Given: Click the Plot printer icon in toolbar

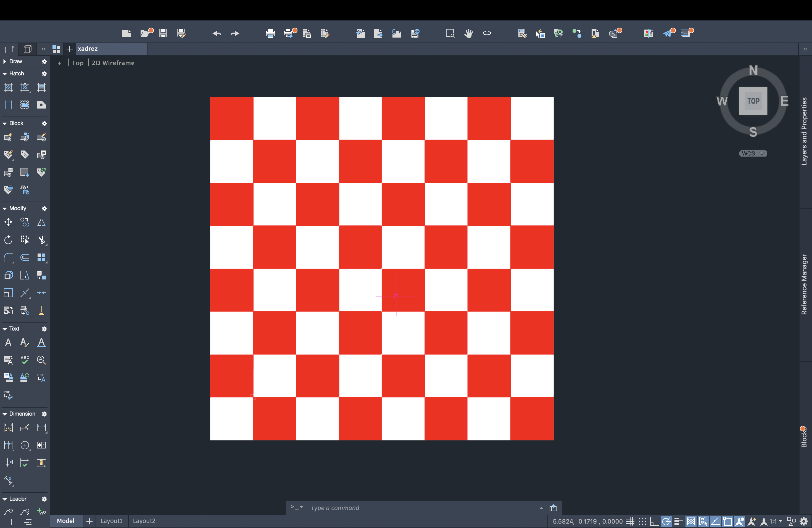Looking at the screenshot, I should (270, 33).
